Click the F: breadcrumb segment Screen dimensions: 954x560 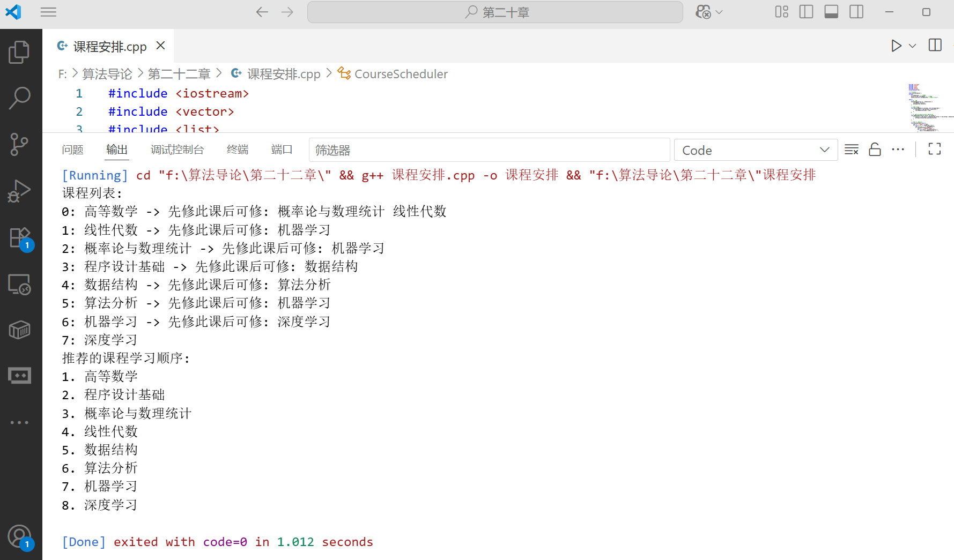click(x=63, y=74)
